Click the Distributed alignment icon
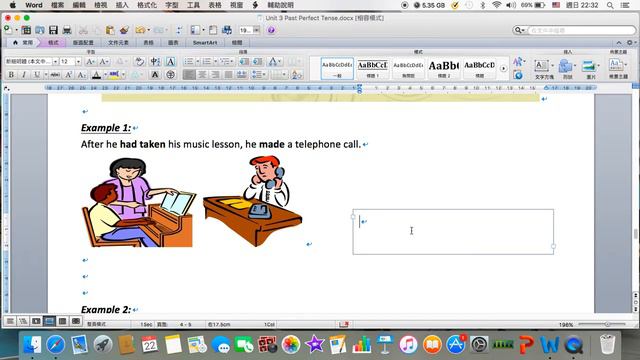The image size is (640, 360). [x=242, y=75]
